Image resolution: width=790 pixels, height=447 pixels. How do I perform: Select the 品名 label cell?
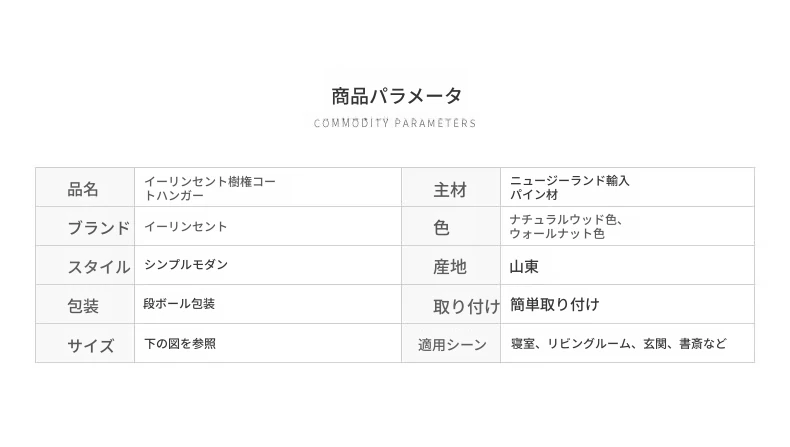(84, 189)
